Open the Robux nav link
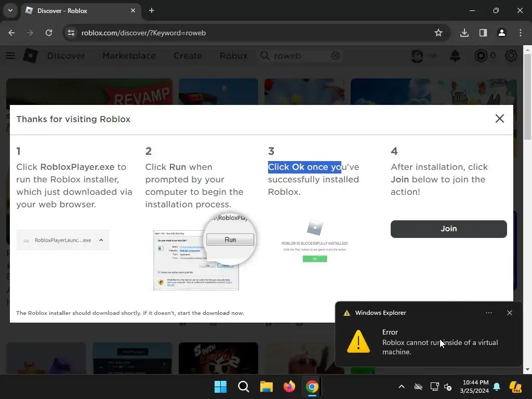Screen dimensions: 532x399 click(233, 56)
